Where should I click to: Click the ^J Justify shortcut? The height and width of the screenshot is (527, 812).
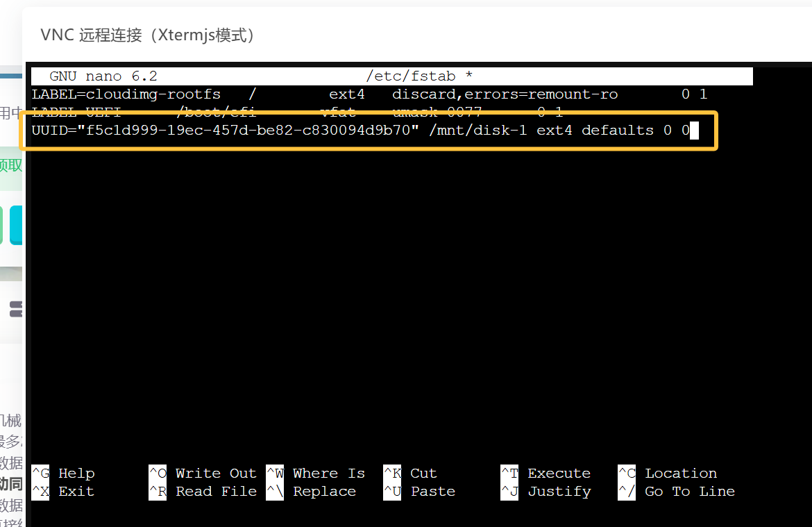point(545,492)
